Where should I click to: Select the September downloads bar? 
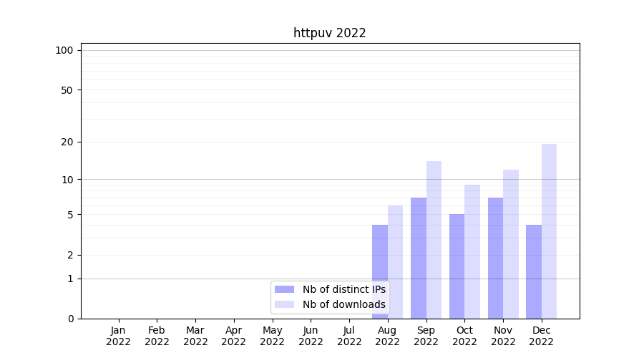click(x=434, y=239)
